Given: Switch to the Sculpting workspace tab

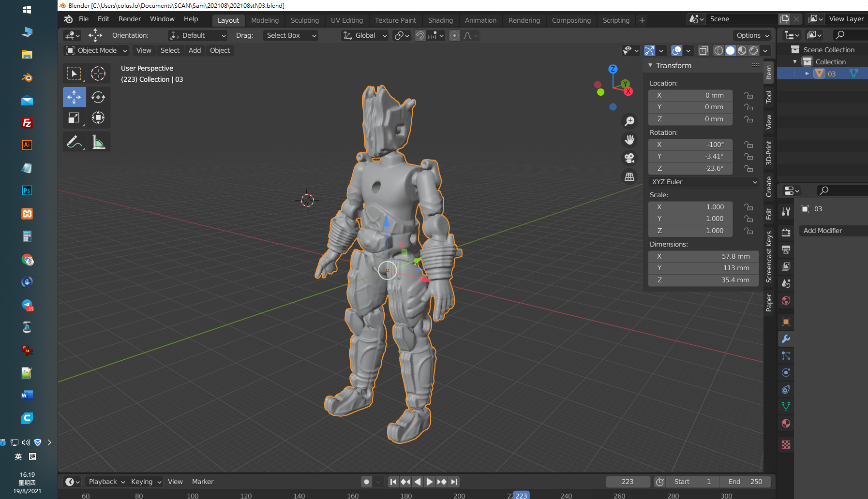Looking at the screenshot, I should point(304,20).
